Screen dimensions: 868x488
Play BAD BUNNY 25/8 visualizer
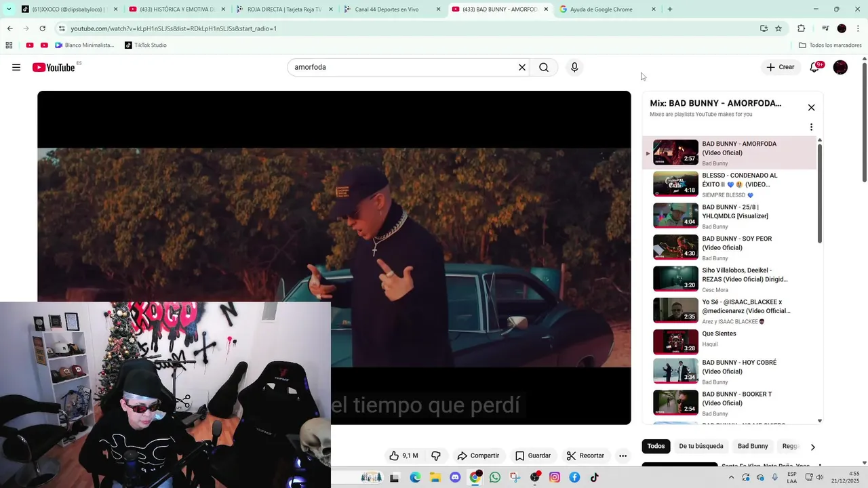[x=729, y=216]
